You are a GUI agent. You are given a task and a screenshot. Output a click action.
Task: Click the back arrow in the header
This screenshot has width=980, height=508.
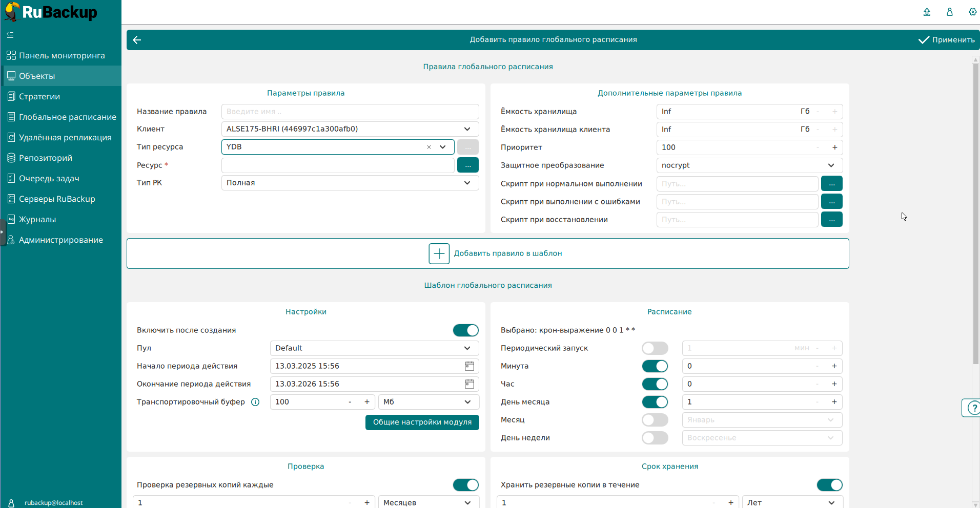tap(137, 40)
